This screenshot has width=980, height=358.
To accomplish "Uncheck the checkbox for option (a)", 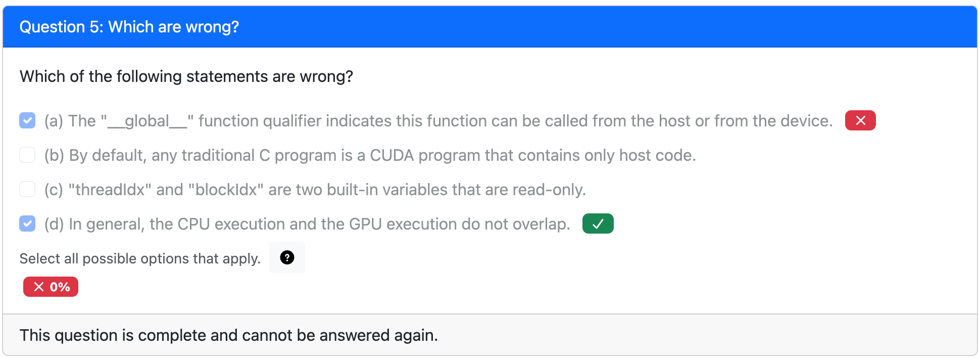I will pos(27,120).
